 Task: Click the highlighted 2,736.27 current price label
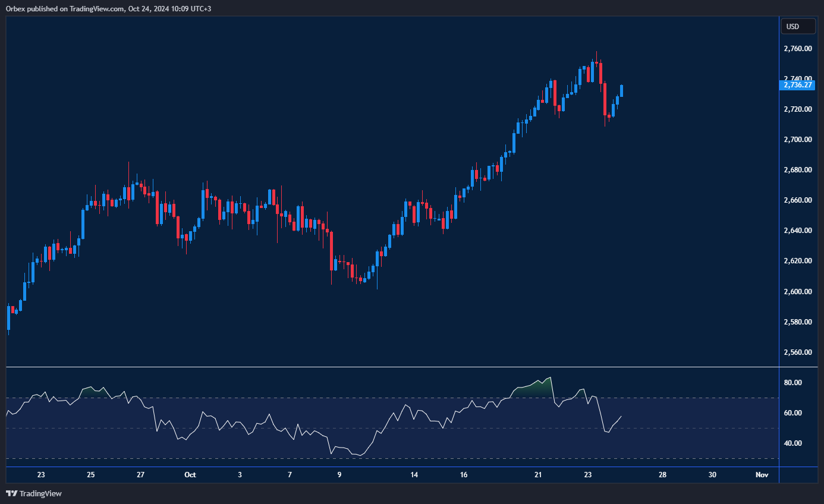click(797, 85)
